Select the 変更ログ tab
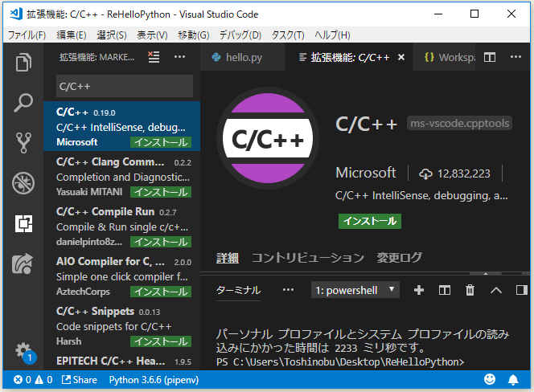Image resolution: width=534 pixels, height=392 pixels. pyautogui.click(x=400, y=258)
